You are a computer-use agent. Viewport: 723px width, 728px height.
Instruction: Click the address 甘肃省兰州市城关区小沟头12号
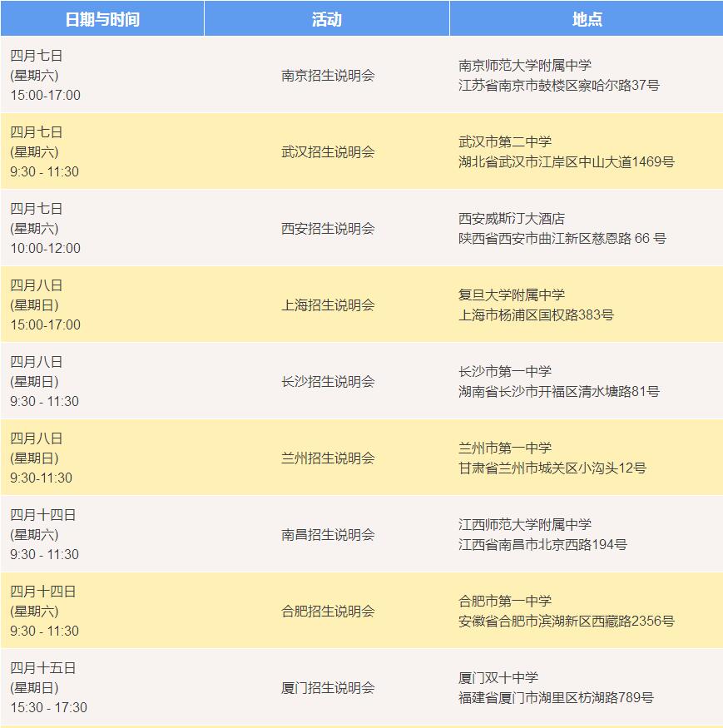552,468
